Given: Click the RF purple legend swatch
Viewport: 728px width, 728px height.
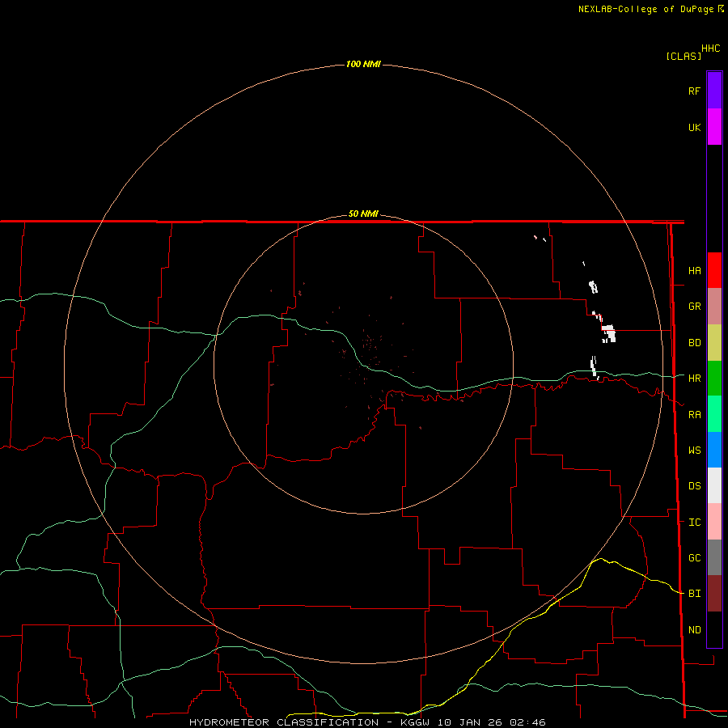Looking at the screenshot, I should pyautogui.click(x=714, y=91).
